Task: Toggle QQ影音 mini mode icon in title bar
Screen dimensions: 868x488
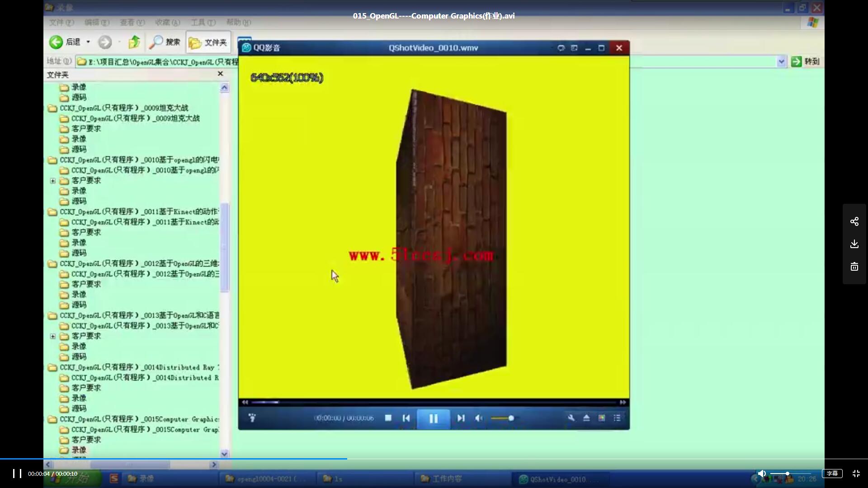Action: tap(574, 48)
